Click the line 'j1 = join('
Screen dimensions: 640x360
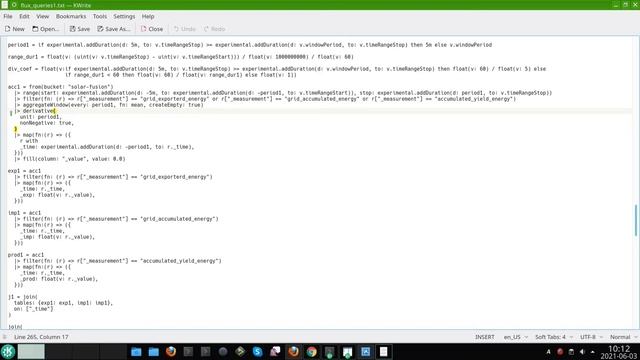pos(23,297)
